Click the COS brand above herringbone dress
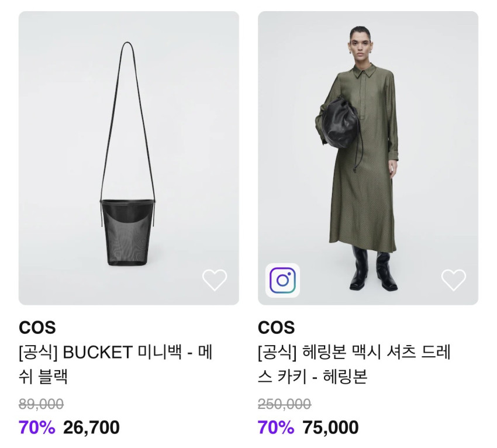Image resolution: width=497 pixels, height=448 pixels. (277, 328)
